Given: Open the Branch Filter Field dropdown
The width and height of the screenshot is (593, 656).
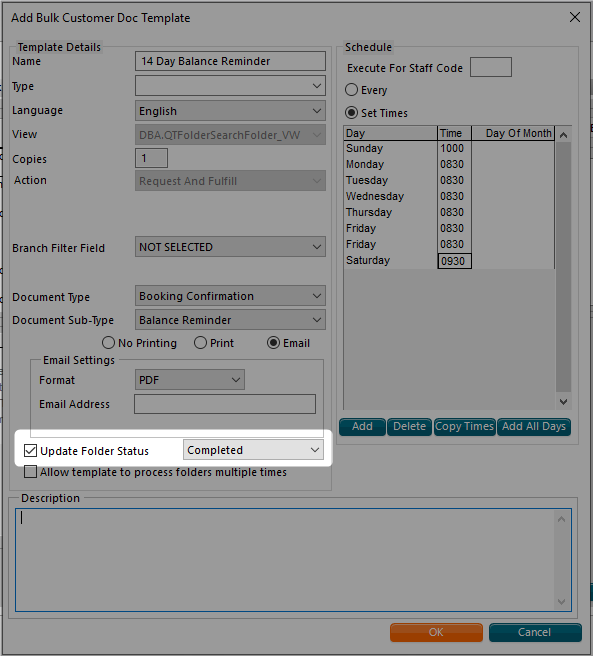Looking at the screenshot, I should click(230, 247).
